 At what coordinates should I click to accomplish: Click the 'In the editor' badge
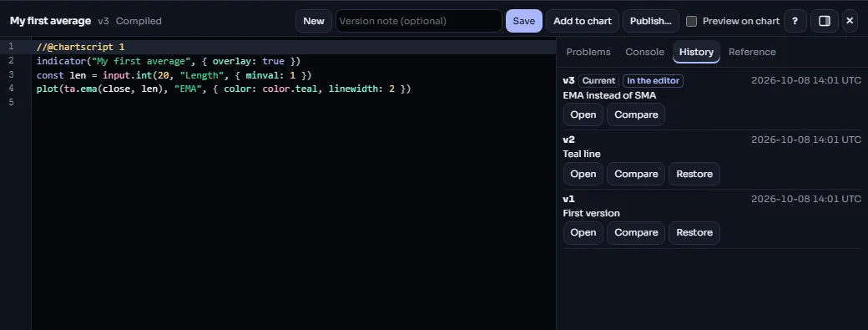tap(653, 81)
